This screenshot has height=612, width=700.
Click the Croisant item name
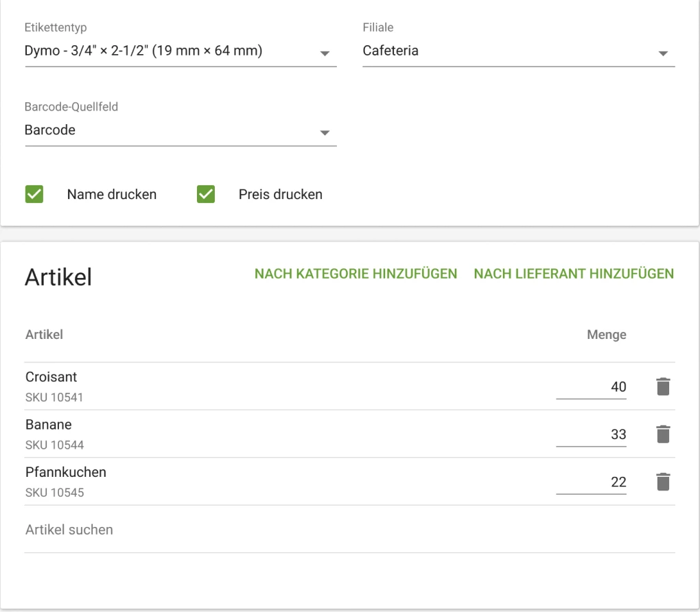[x=51, y=377]
